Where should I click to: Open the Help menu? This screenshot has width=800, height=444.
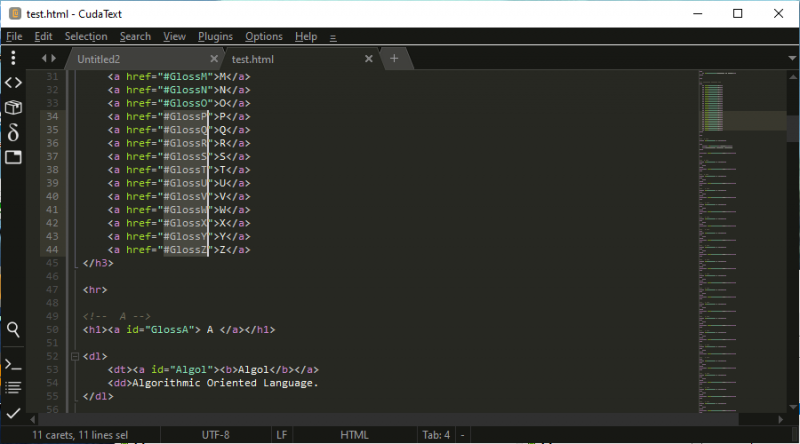306,37
